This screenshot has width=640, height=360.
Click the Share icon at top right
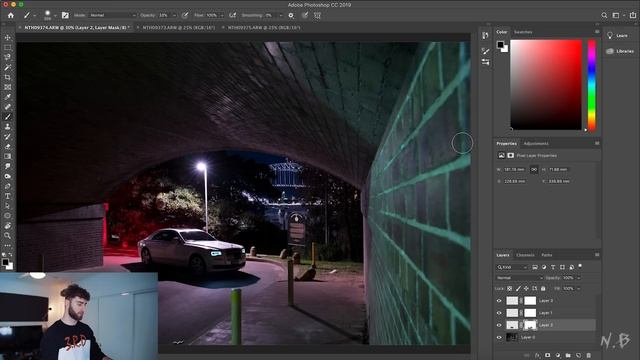pos(633,15)
